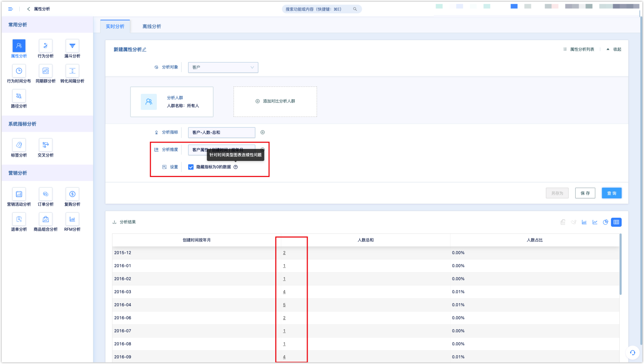Open 人数总和 value for 2016-09
This screenshot has height=364, width=644.
coord(284,357)
